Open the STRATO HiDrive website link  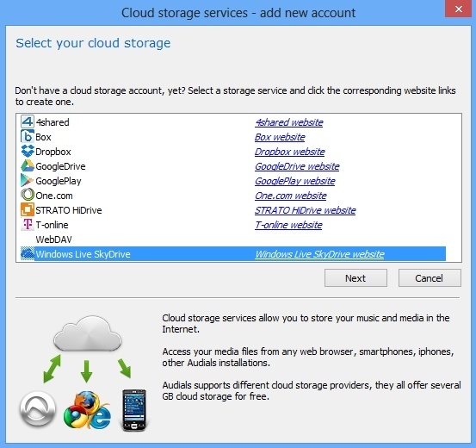pos(305,210)
